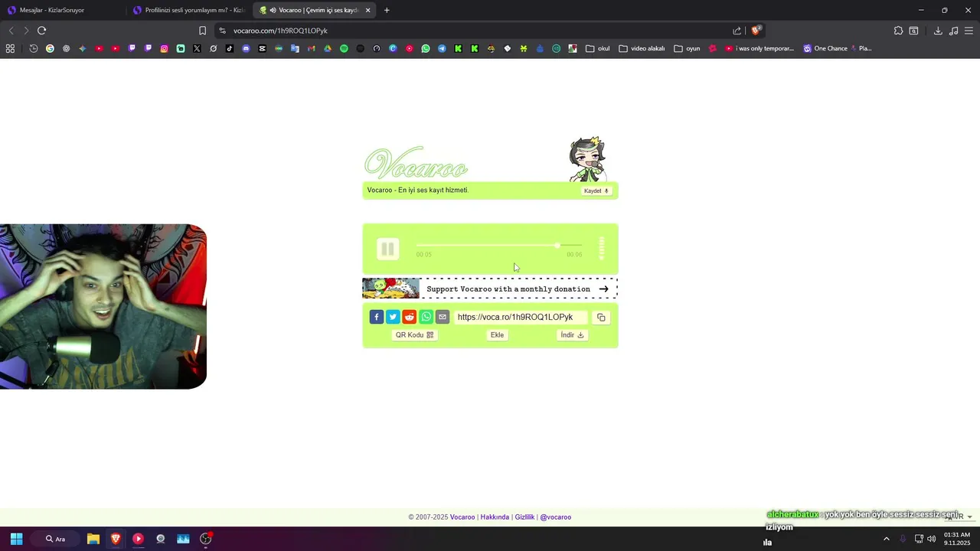Open Windows Start menu

click(x=16, y=539)
